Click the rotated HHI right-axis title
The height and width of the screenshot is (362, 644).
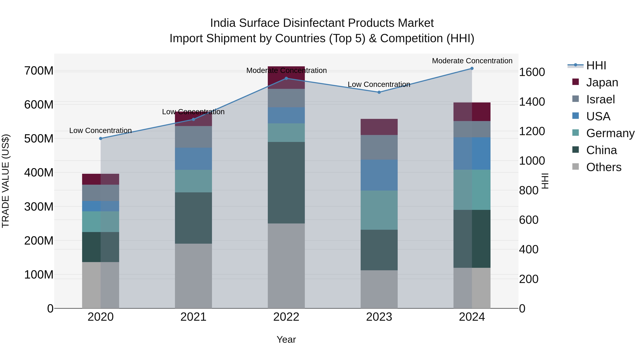coord(545,181)
